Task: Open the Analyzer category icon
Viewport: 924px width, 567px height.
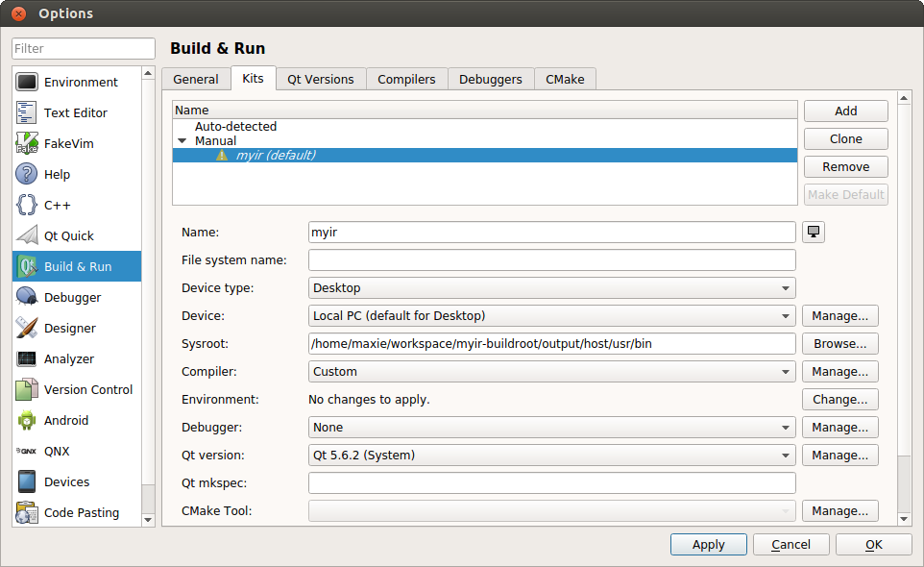Action: click(x=27, y=359)
